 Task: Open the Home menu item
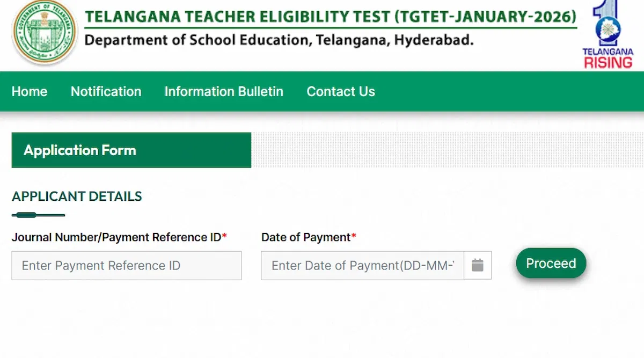click(30, 92)
